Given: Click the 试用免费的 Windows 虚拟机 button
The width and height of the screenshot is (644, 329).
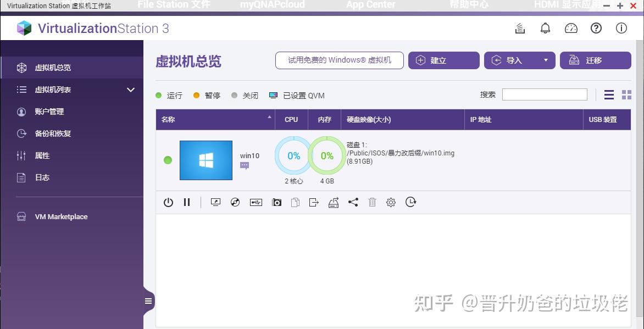Looking at the screenshot, I should (339, 60).
